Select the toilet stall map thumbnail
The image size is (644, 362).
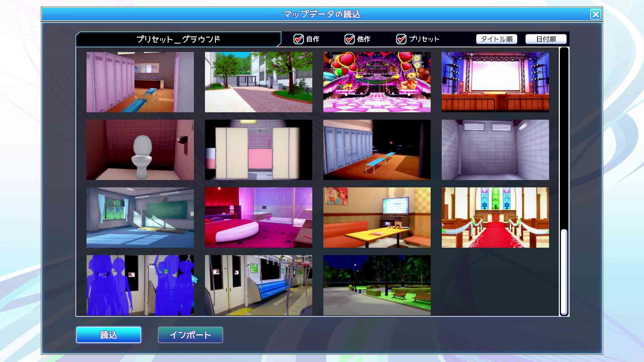140,150
